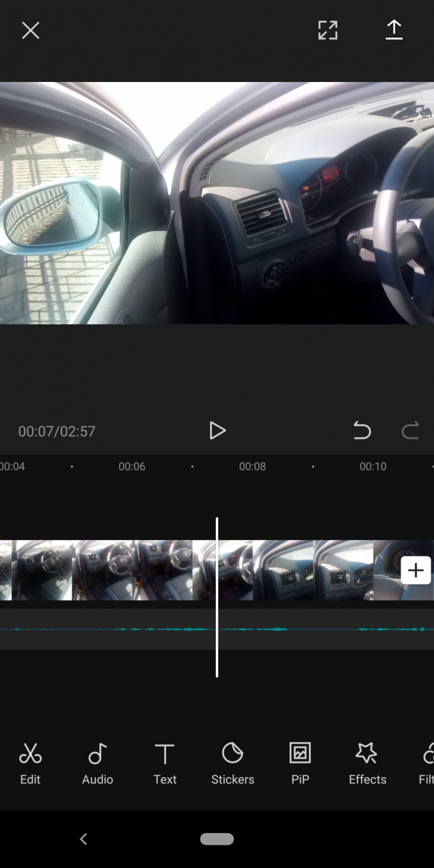Open the Audio tool

pyautogui.click(x=98, y=764)
